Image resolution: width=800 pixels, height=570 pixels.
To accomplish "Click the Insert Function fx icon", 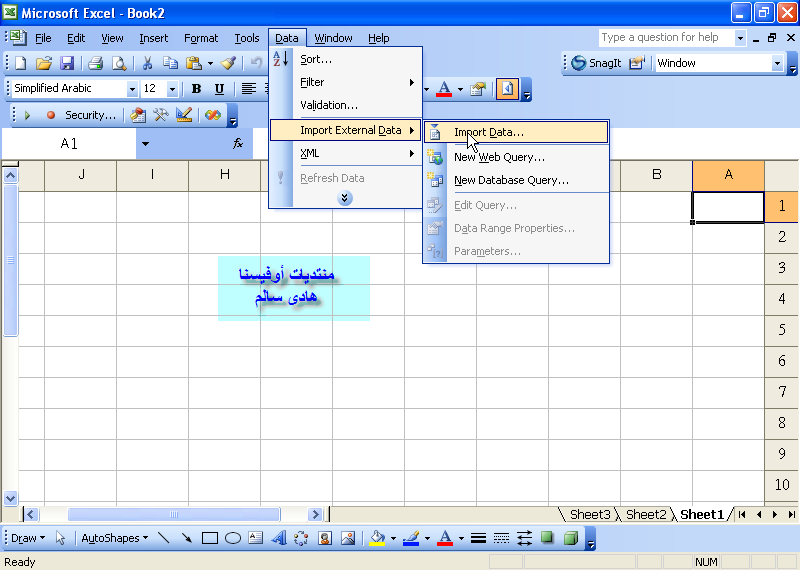I will pyautogui.click(x=238, y=143).
